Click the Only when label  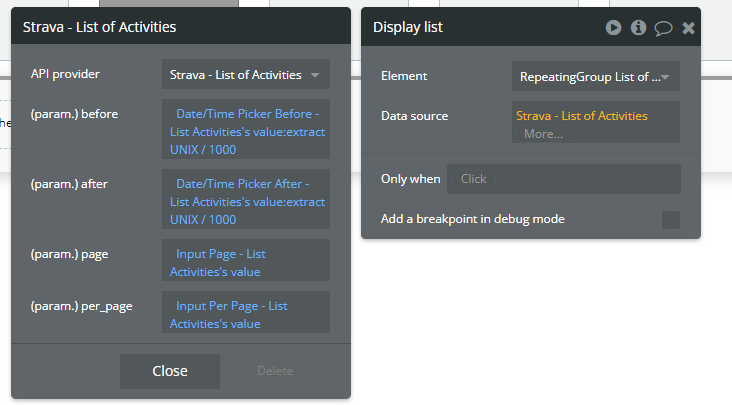[410, 179]
